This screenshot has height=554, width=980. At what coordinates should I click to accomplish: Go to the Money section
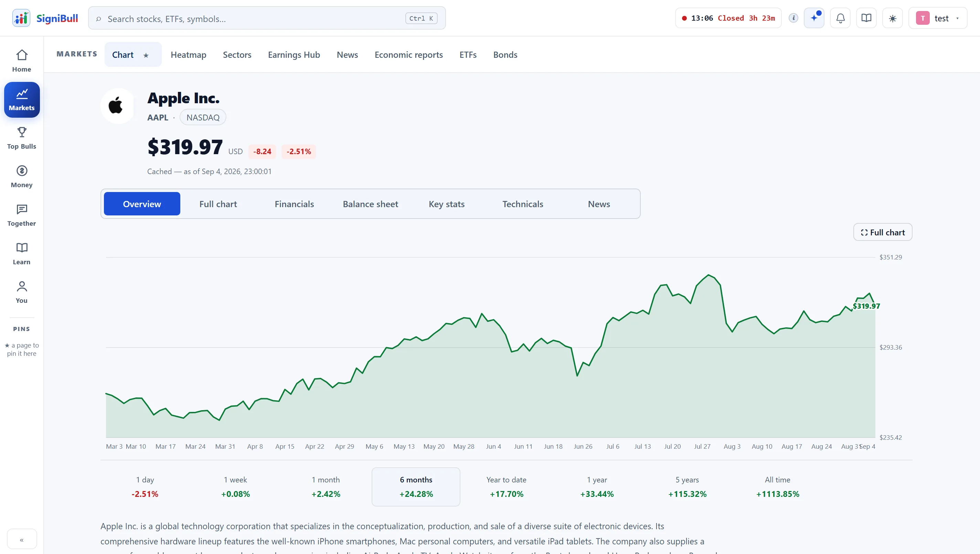pos(22,177)
